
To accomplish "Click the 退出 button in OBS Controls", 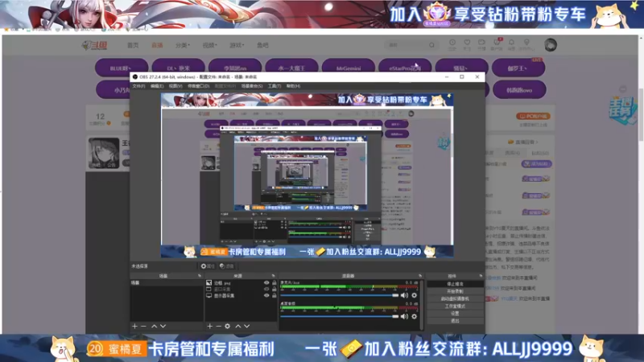I will point(455,321).
